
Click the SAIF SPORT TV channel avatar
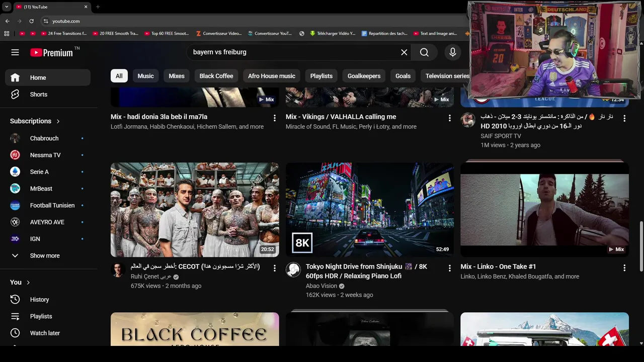coord(468,120)
